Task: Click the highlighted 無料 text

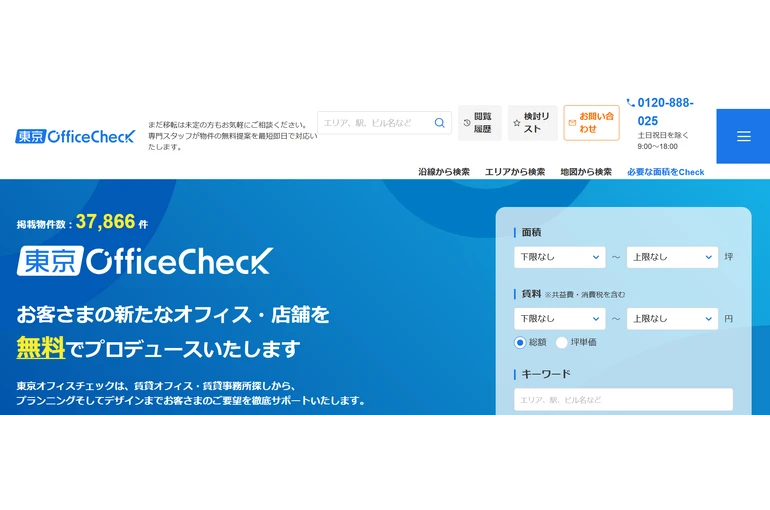Action: tap(41, 348)
